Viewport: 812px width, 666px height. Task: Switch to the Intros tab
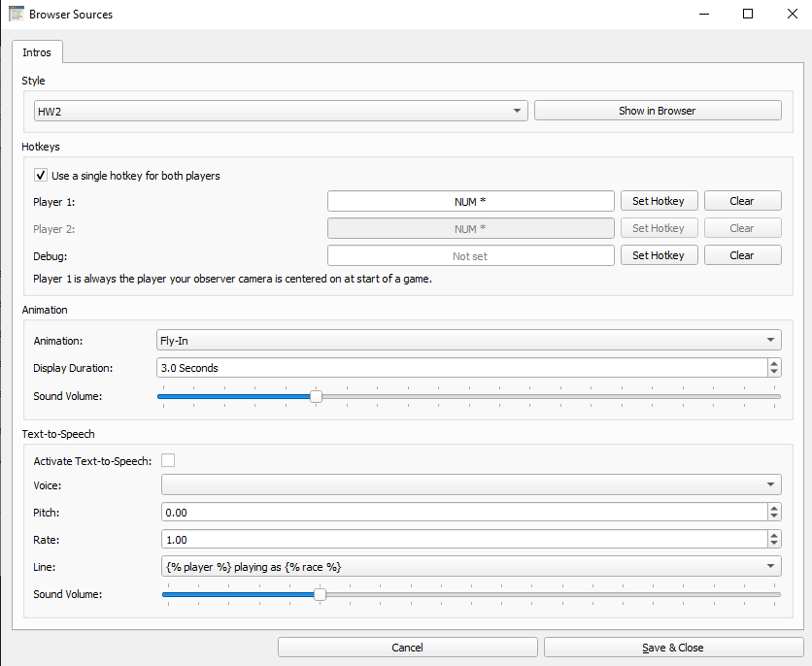(x=37, y=51)
